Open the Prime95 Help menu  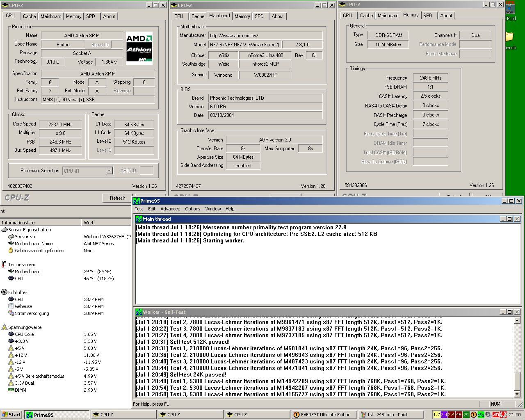pyautogui.click(x=230, y=209)
